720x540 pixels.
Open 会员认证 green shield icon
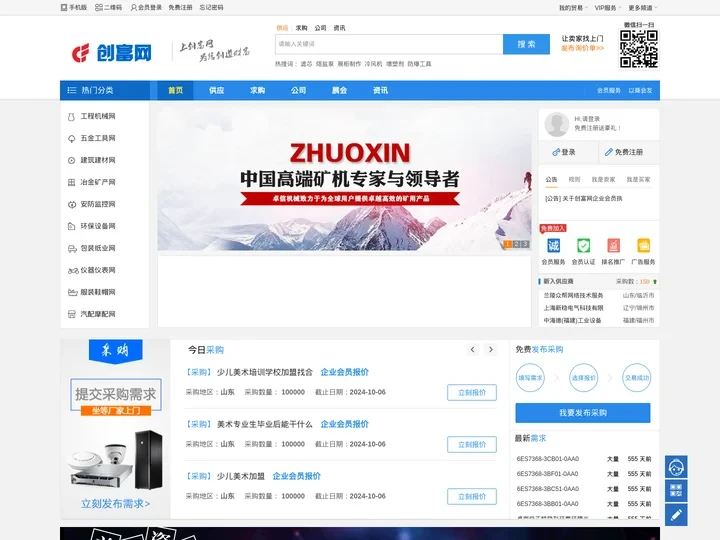coord(584,246)
